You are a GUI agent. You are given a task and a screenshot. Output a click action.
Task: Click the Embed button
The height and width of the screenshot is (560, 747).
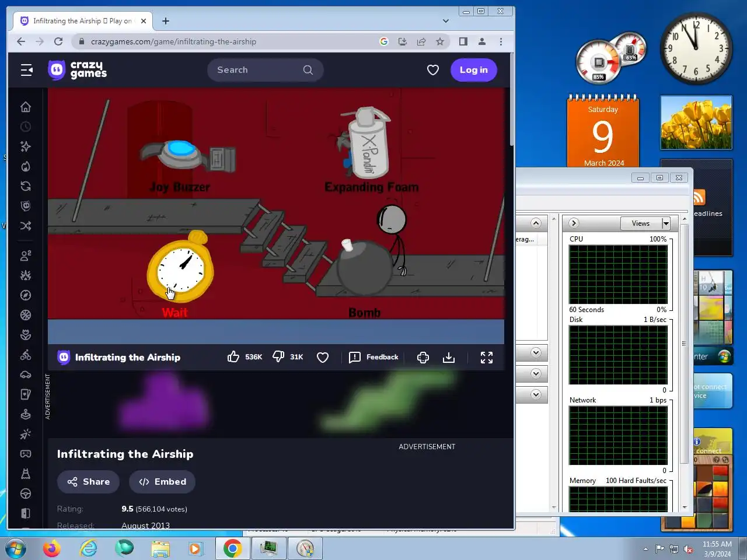tap(162, 482)
